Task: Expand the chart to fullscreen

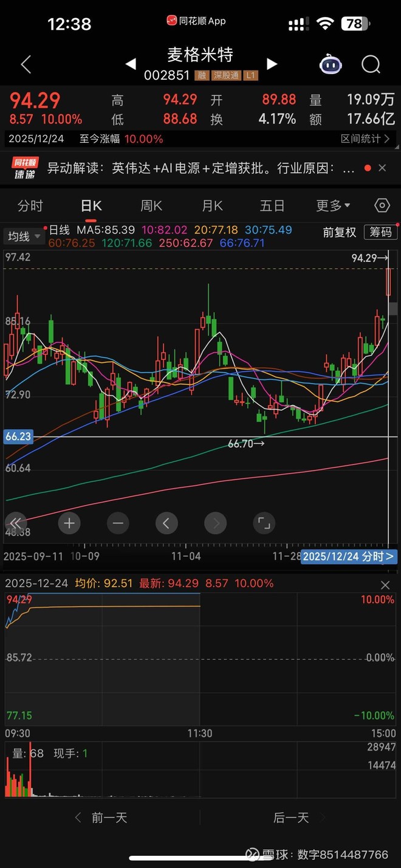Action: (x=264, y=523)
